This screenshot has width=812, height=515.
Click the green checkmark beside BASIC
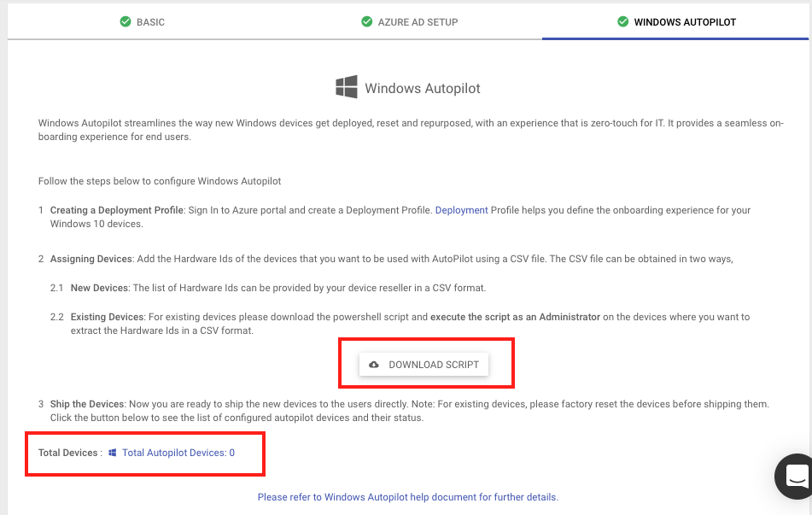click(126, 21)
